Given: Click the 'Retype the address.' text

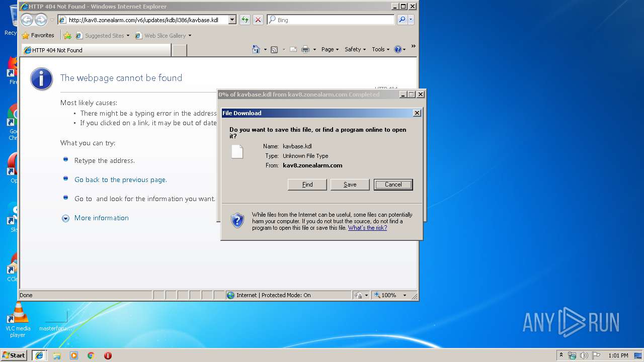Looking at the screenshot, I should click(x=105, y=160).
